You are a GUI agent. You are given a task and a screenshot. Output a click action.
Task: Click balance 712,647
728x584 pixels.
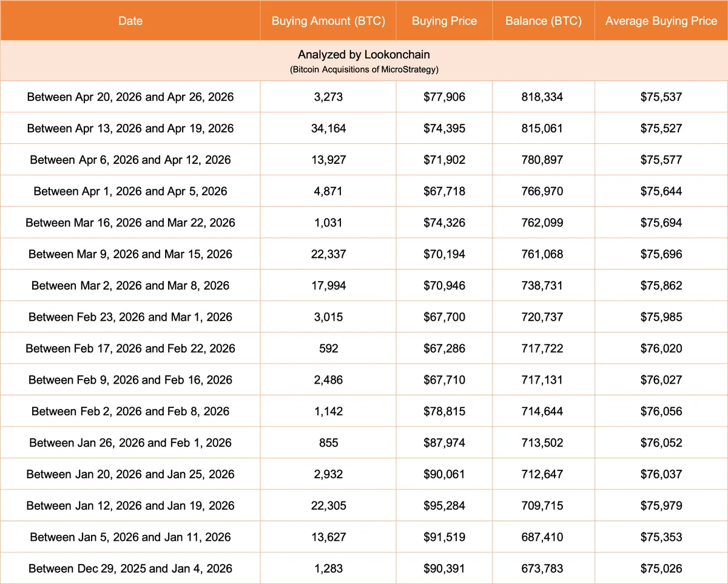[x=543, y=474]
